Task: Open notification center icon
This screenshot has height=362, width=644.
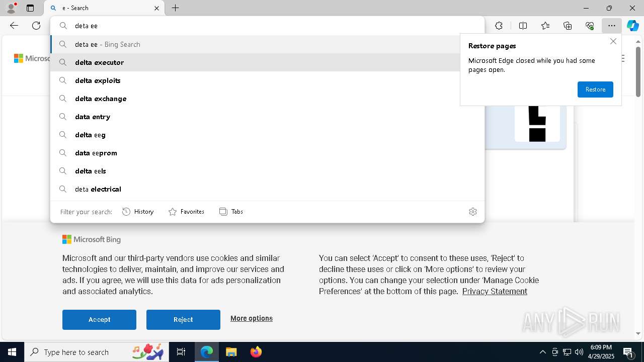Action: coord(628,352)
